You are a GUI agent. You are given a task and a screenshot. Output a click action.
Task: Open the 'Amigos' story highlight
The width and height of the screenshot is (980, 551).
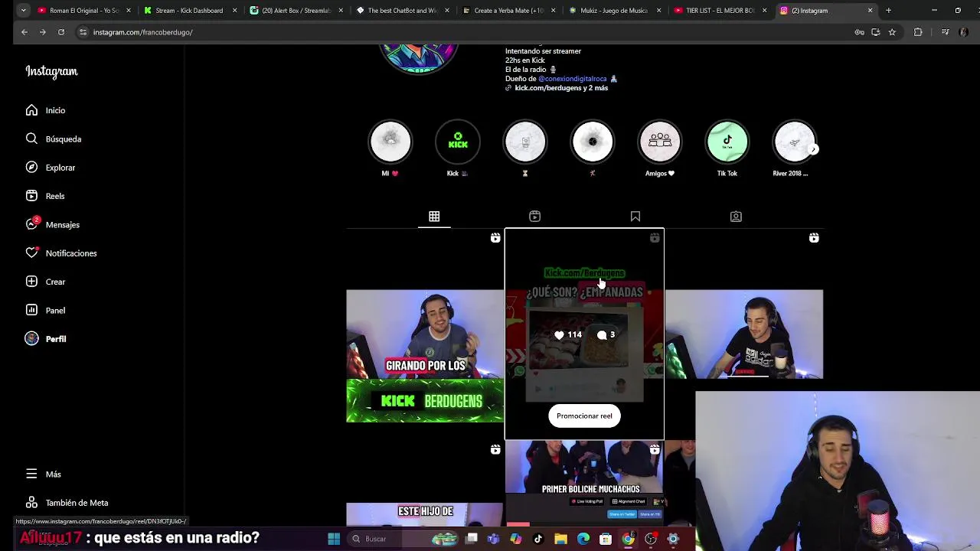660,142
